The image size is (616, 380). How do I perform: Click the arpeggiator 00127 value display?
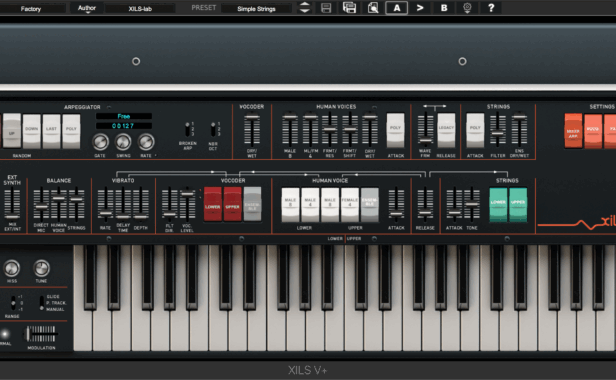point(124,126)
